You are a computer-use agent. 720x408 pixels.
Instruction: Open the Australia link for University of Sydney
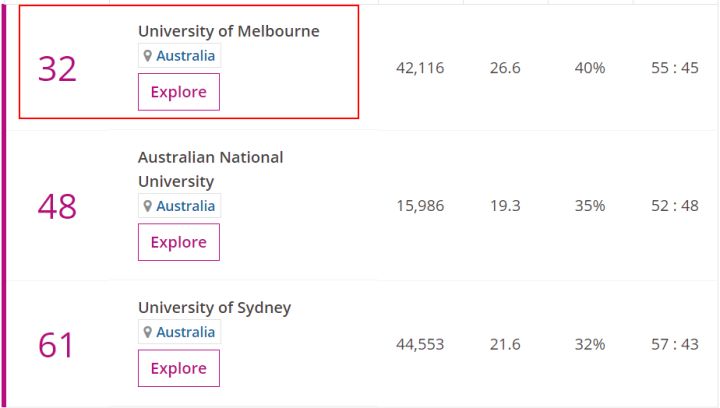tap(186, 332)
